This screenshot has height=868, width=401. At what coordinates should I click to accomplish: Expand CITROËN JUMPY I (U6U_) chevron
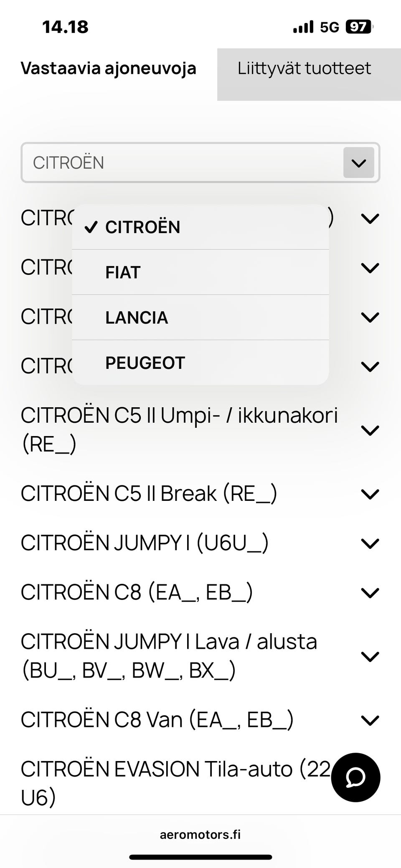point(370,543)
